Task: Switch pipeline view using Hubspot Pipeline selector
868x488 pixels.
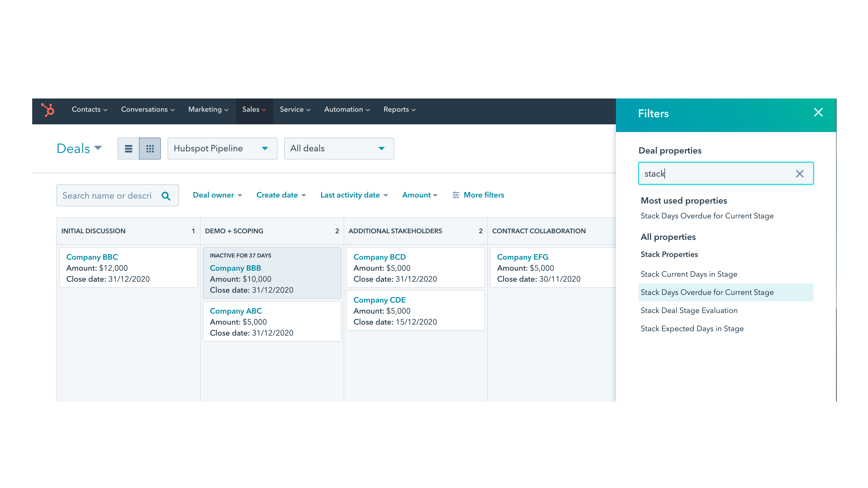Action: tap(222, 148)
